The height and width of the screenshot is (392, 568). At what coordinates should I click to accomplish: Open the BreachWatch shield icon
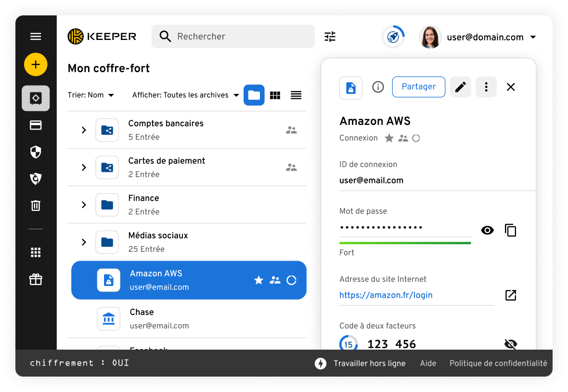pos(36,179)
